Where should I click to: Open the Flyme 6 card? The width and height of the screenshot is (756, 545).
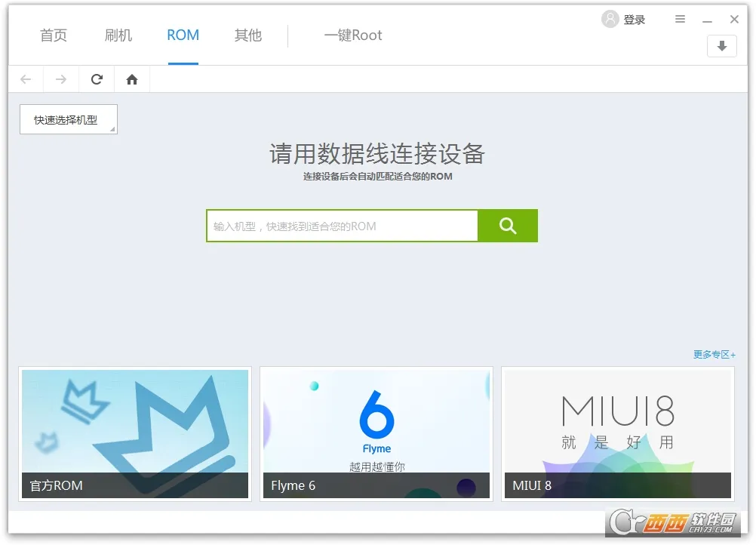(376, 434)
